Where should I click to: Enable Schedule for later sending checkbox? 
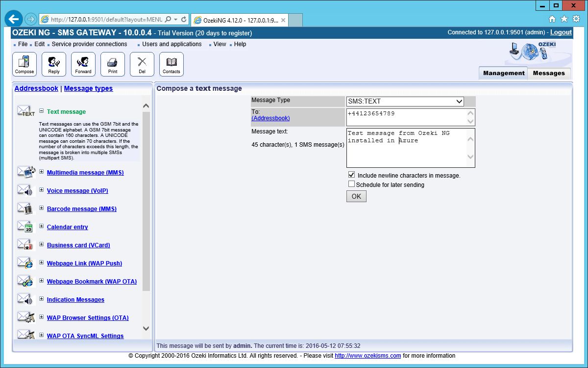351,184
